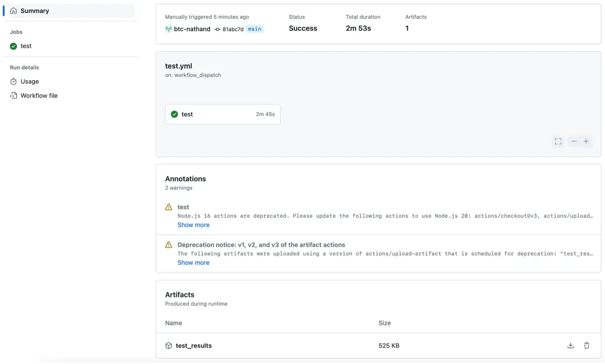This screenshot has width=605, height=364.
Task: Click the btc-nathand user avatar
Action: tap(168, 29)
